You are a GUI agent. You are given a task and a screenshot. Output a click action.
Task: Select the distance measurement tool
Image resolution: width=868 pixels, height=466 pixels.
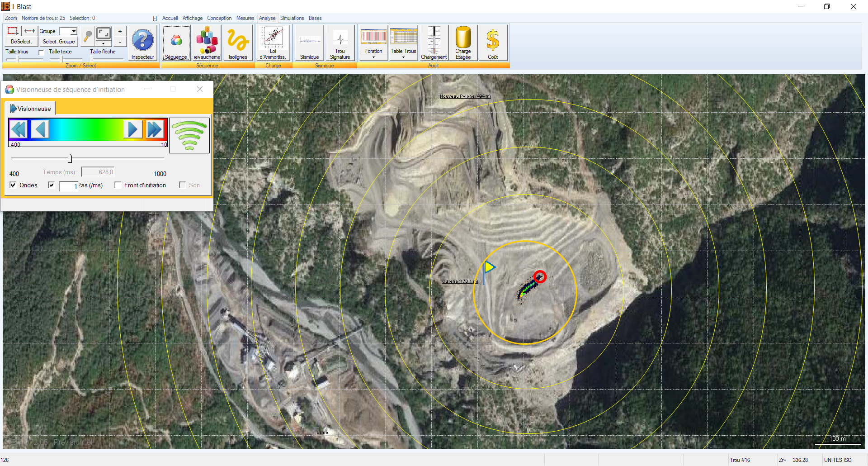30,31
